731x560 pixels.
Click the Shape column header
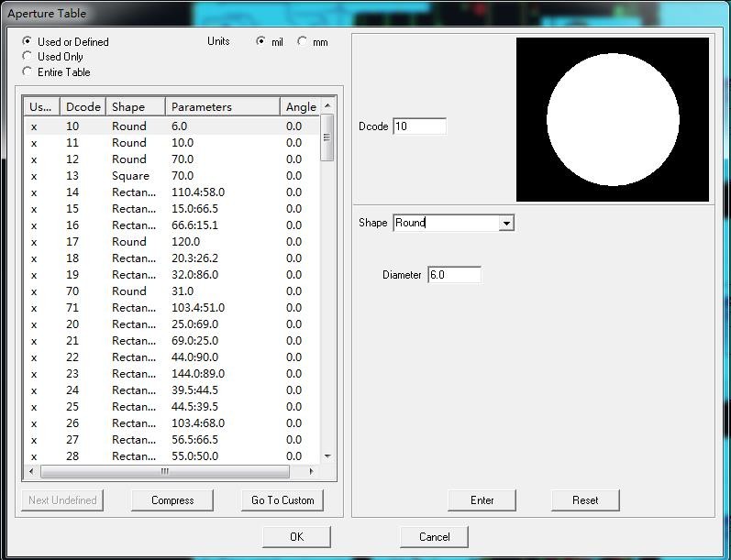tap(136, 106)
